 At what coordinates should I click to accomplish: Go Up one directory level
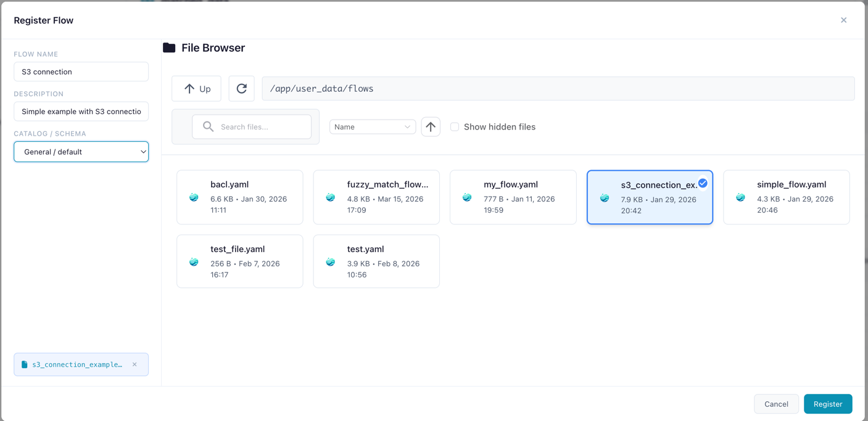(196, 89)
